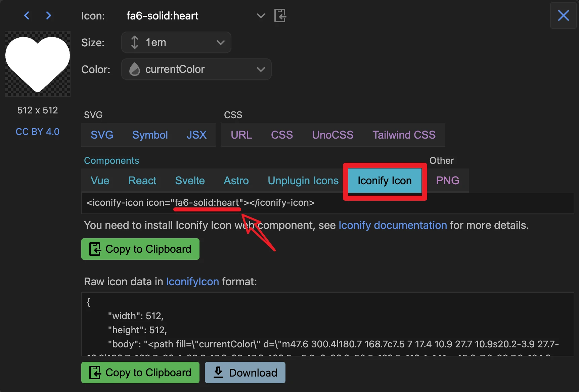This screenshot has height=392, width=579.
Task: Switch to the Vue component tab
Action: 100,181
